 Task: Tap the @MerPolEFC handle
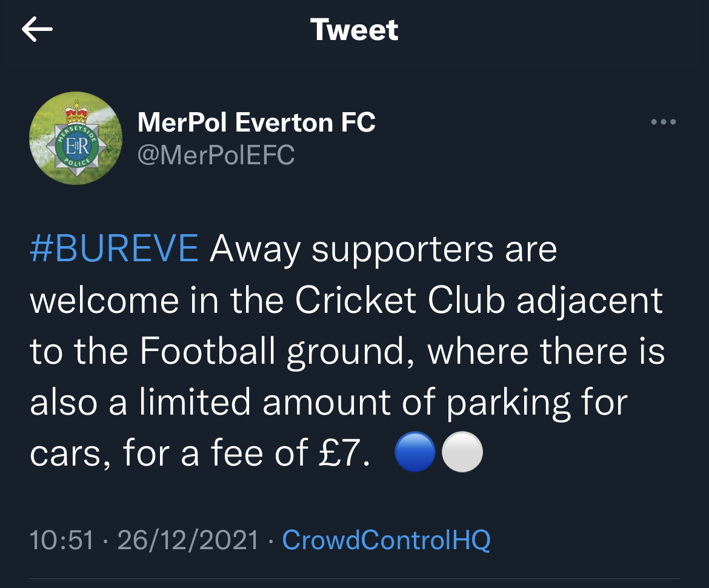(216, 155)
